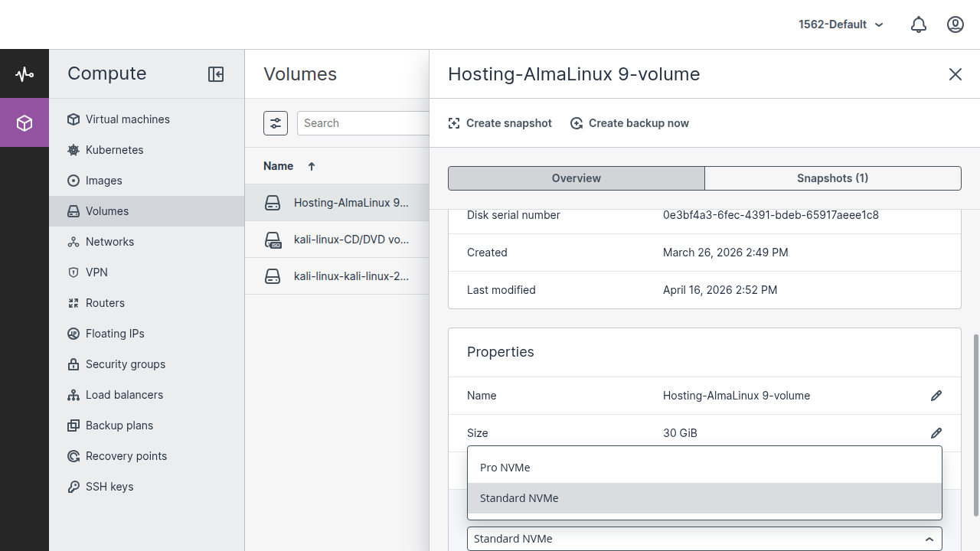980x551 pixels.
Task: Edit the volume Size property
Action: (936, 433)
